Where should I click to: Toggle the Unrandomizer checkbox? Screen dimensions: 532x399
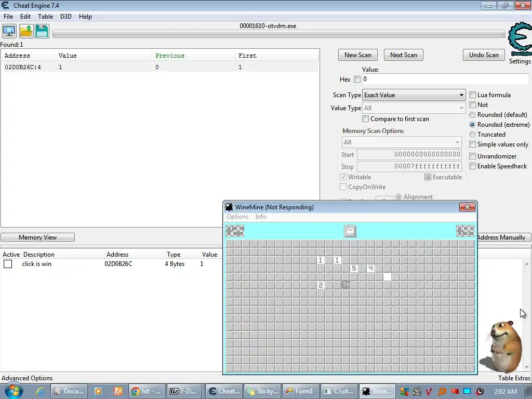coord(472,156)
